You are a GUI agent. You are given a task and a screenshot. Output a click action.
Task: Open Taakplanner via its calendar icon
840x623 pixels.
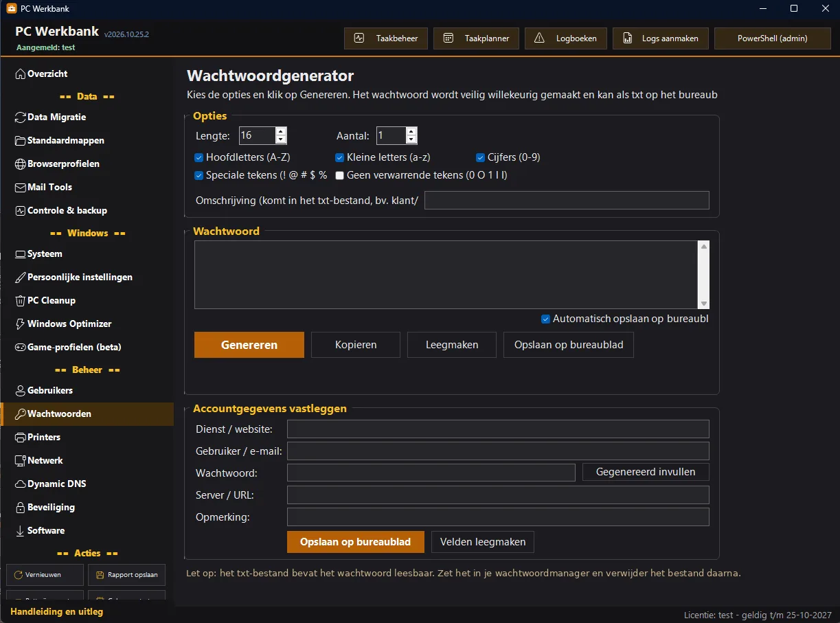[448, 38]
